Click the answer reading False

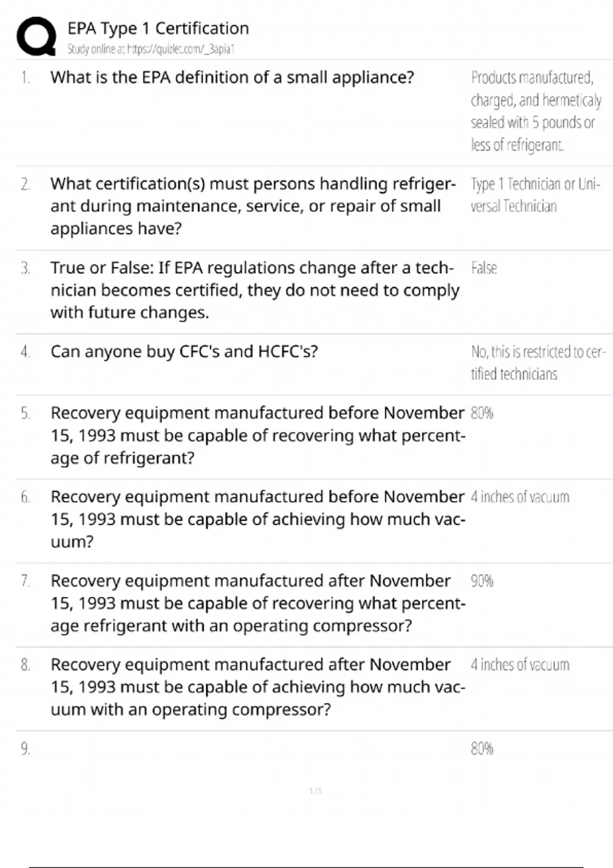(484, 268)
